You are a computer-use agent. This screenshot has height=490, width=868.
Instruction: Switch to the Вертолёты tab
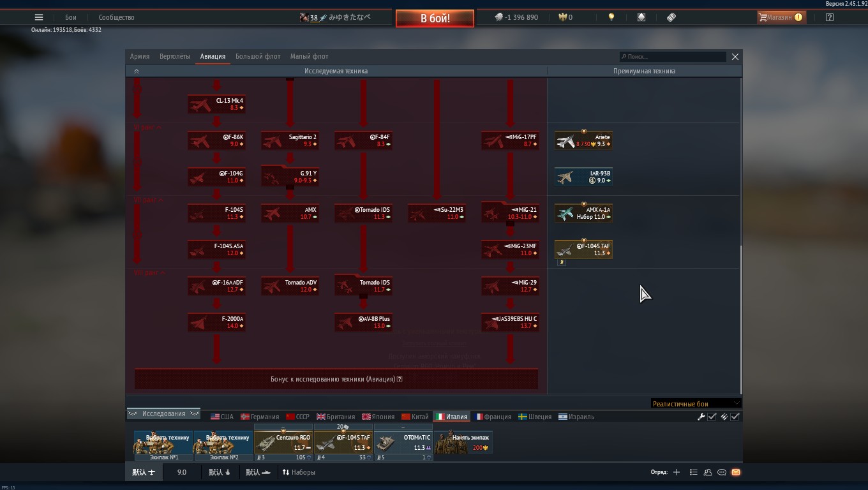[175, 56]
